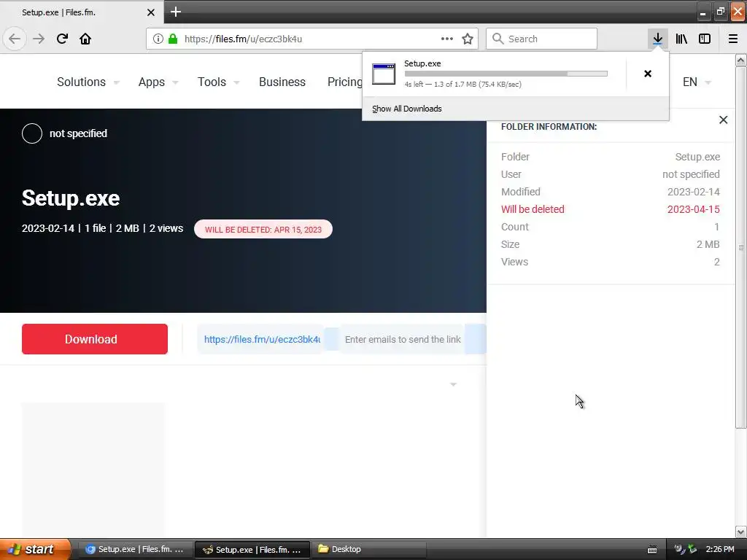This screenshot has width=747, height=560.
Task: Click the Will Be Deleted Apr 15 badge
Action: [x=263, y=229]
